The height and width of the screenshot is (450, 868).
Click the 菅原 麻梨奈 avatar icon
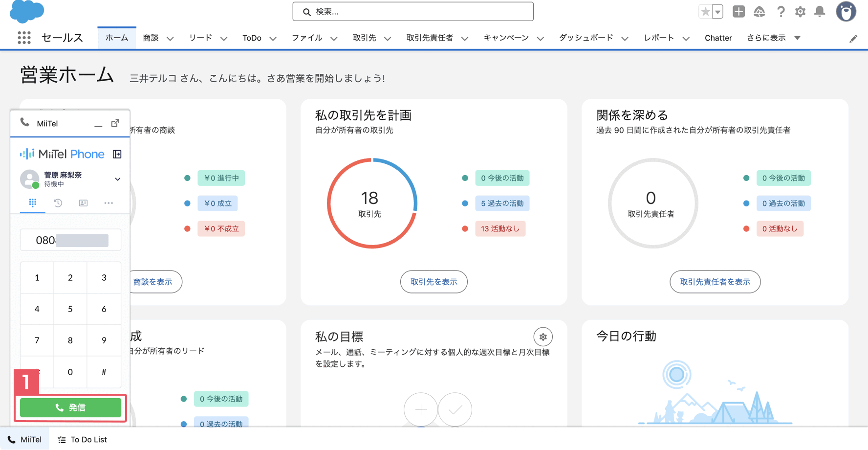click(x=30, y=179)
